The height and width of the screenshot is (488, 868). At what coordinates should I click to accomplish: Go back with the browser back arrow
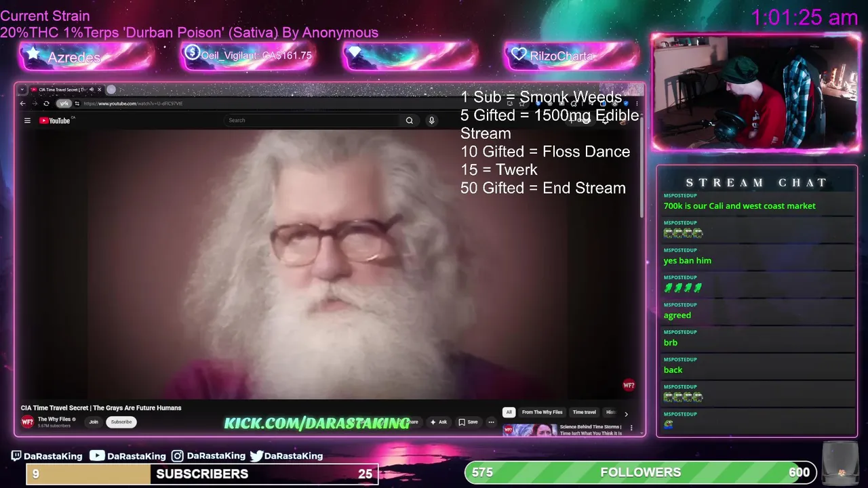pyautogui.click(x=22, y=104)
